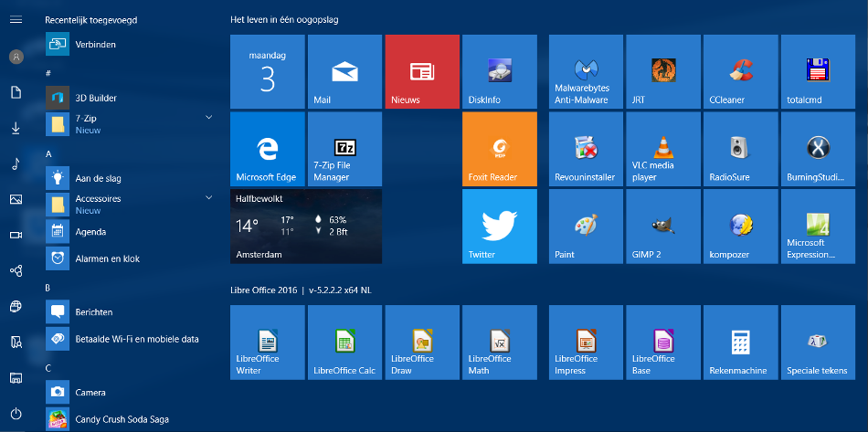The width and height of the screenshot is (868, 432).
Task: Open LibreOffice Base tile
Action: [x=663, y=342]
